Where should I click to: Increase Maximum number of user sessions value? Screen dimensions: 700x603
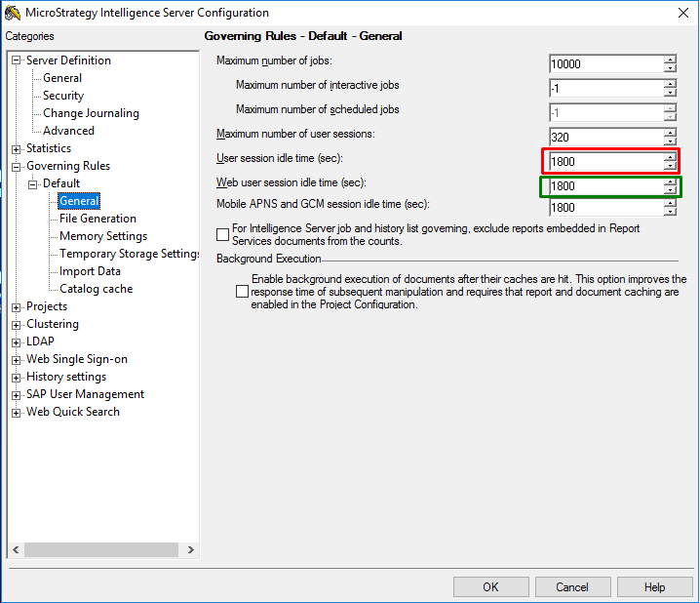(670, 133)
